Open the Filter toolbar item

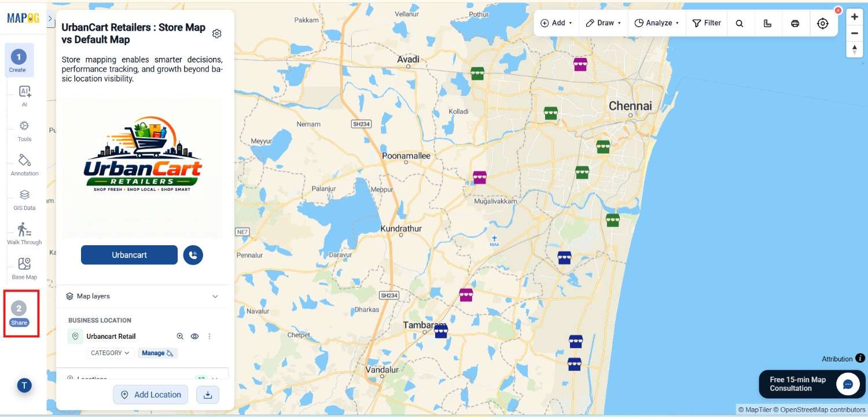[707, 23]
